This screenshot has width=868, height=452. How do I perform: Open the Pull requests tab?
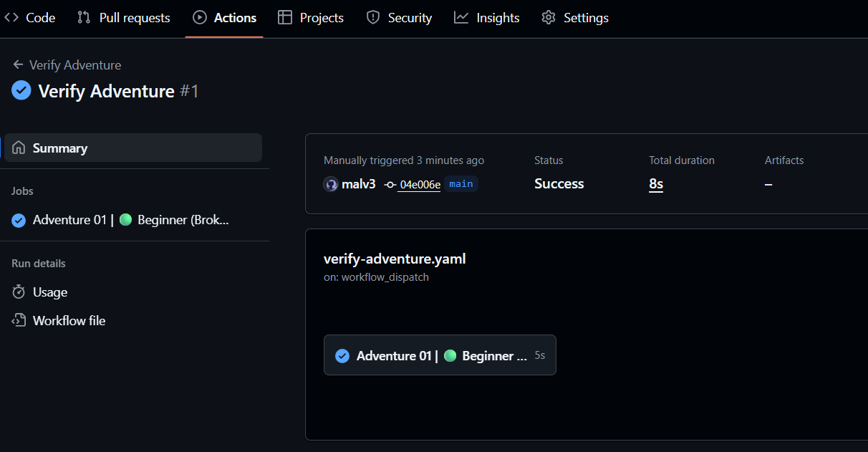pyautogui.click(x=124, y=18)
